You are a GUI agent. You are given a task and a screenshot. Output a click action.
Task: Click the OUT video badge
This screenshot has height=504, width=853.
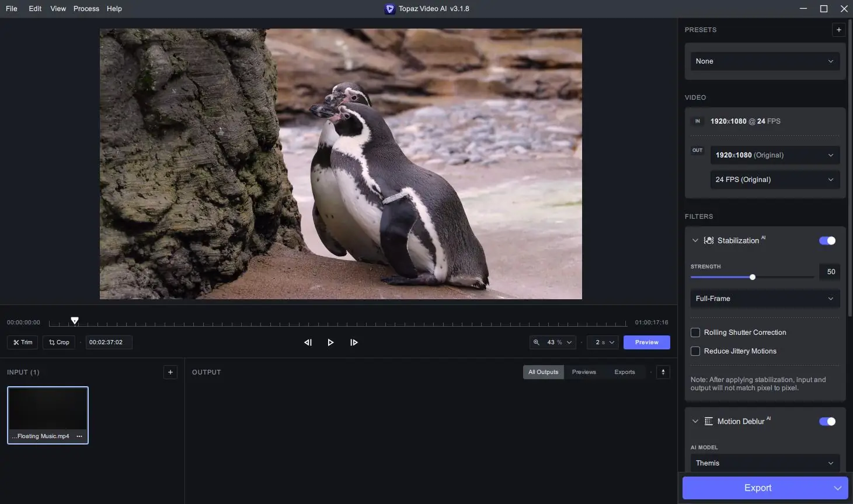point(697,150)
